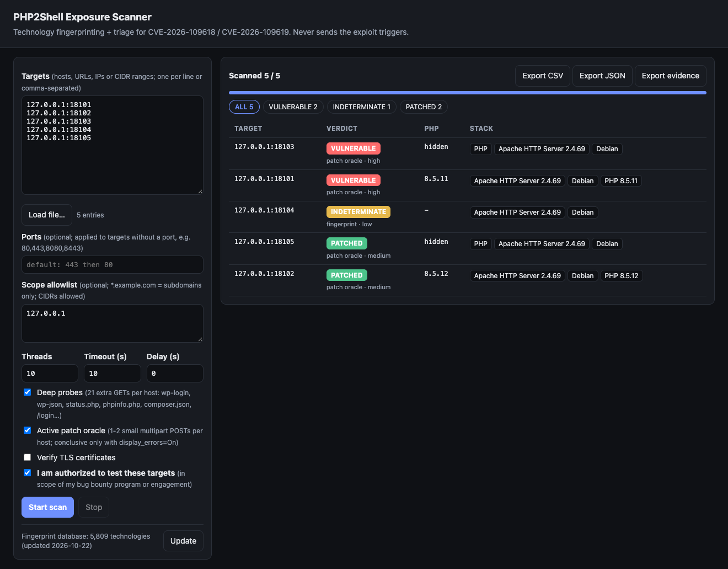
Task: Open the 127.0.0.1:18104 result row
Action: tap(468, 217)
